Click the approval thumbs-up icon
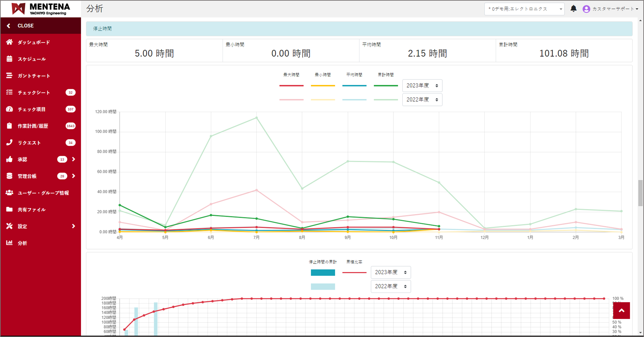The width and height of the screenshot is (644, 337). [10, 159]
